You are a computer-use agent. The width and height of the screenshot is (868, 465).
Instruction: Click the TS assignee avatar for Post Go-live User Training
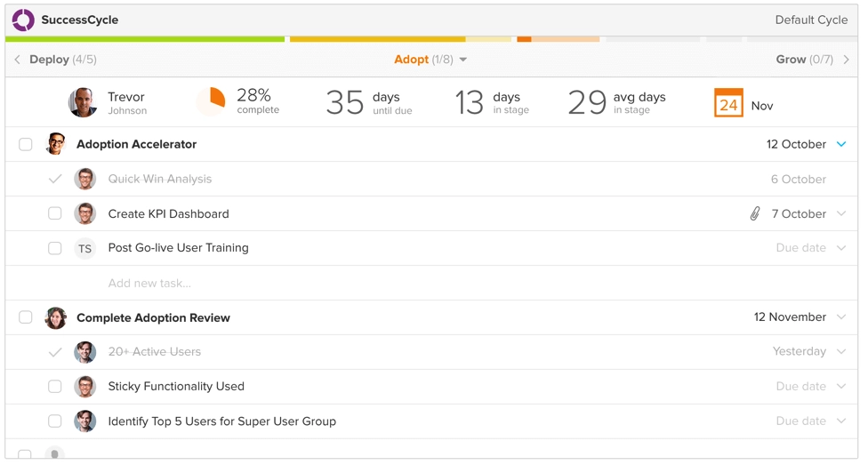[x=84, y=249]
